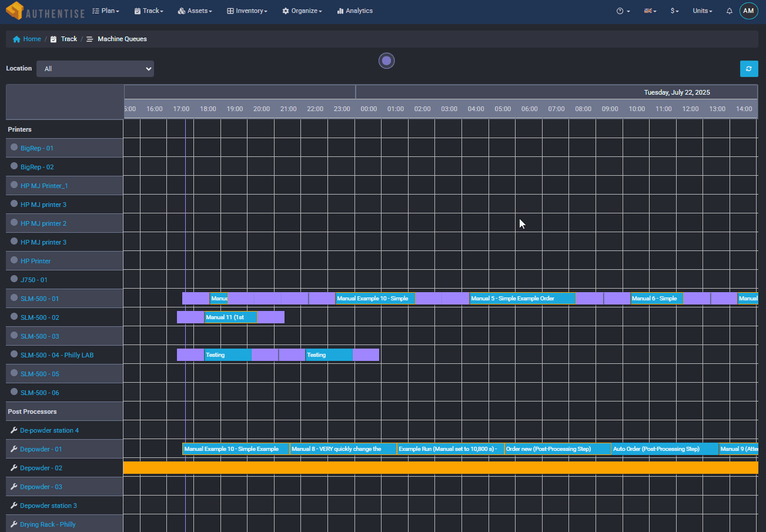Open the Inventory grid icon

232,11
